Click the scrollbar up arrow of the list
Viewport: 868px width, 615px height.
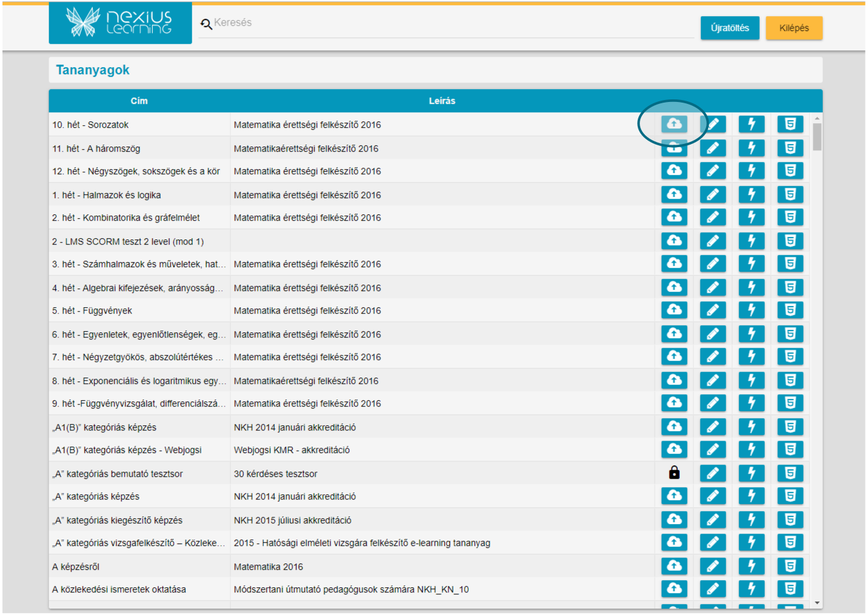point(817,119)
